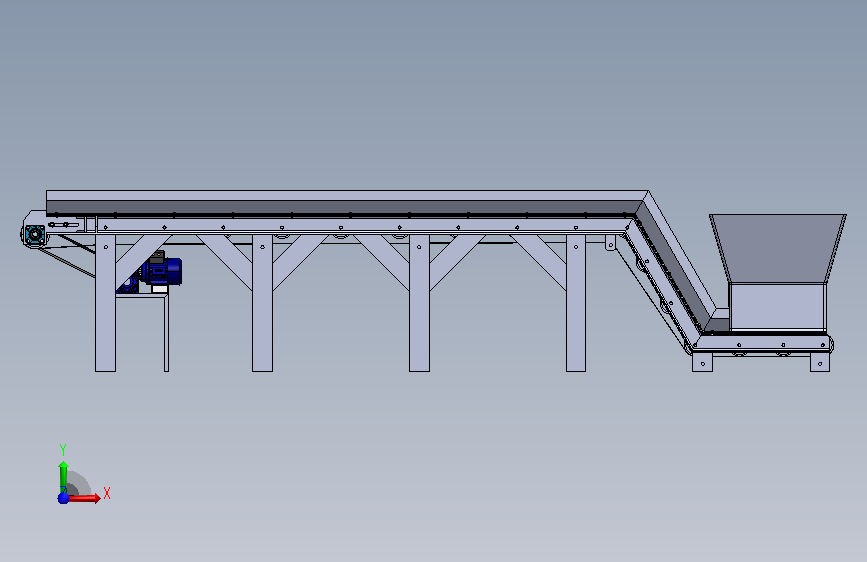Select the thin motor platform leg

tap(166, 333)
